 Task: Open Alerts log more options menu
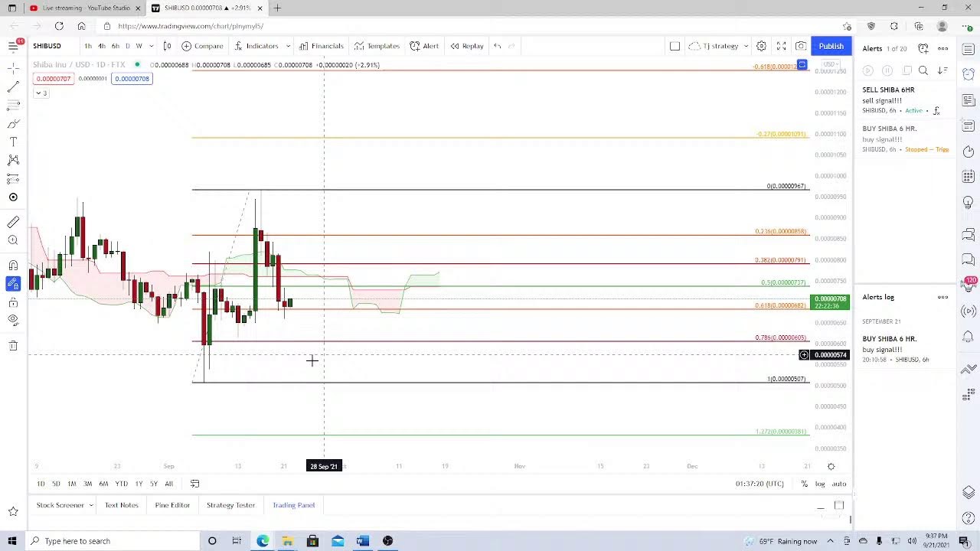(942, 297)
